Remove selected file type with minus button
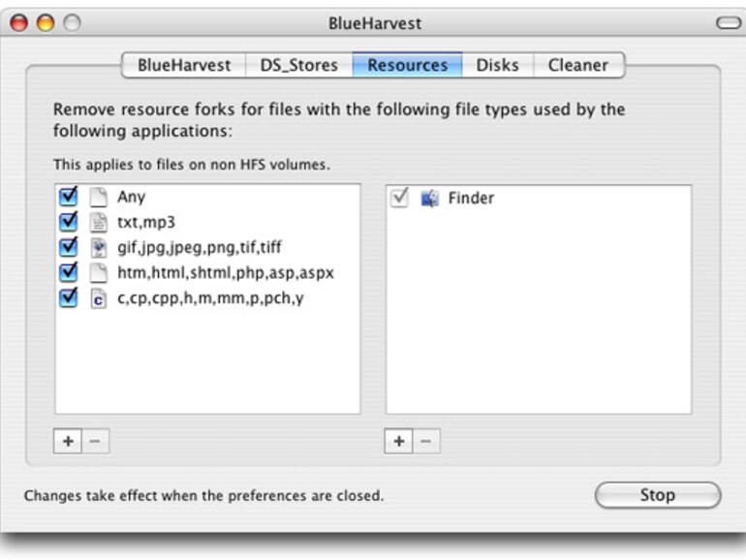 pyautogui.click(x=95, y=442)
